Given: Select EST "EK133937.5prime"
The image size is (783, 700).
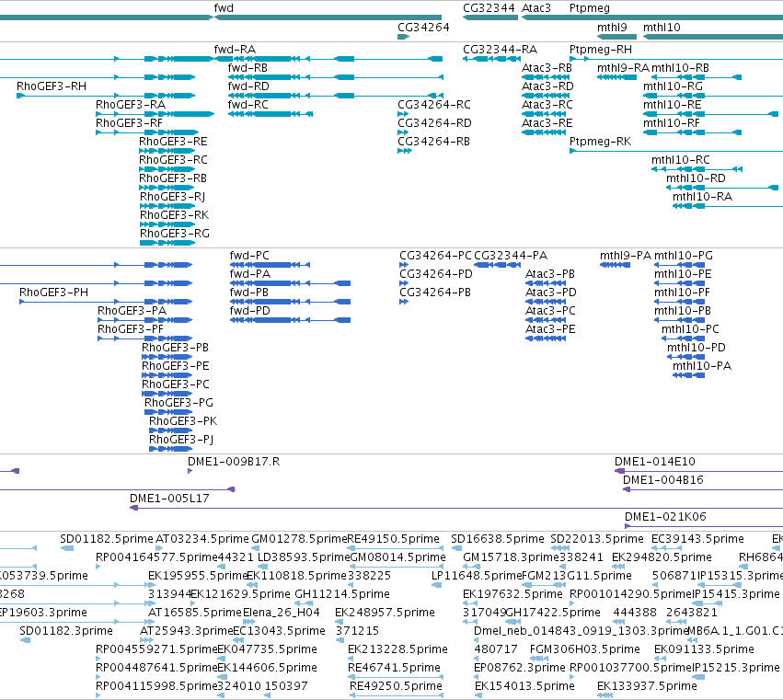Looking at the screenshot, I should [647, 686].
